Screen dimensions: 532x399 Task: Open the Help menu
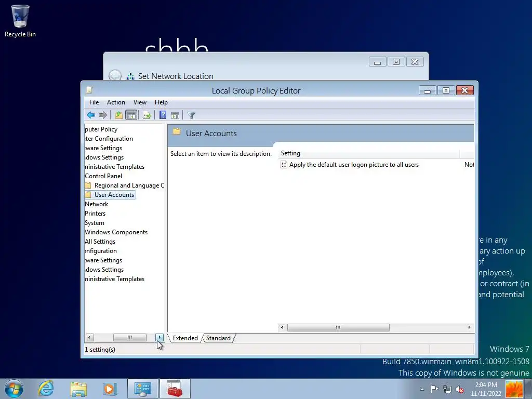click(161, 102)
